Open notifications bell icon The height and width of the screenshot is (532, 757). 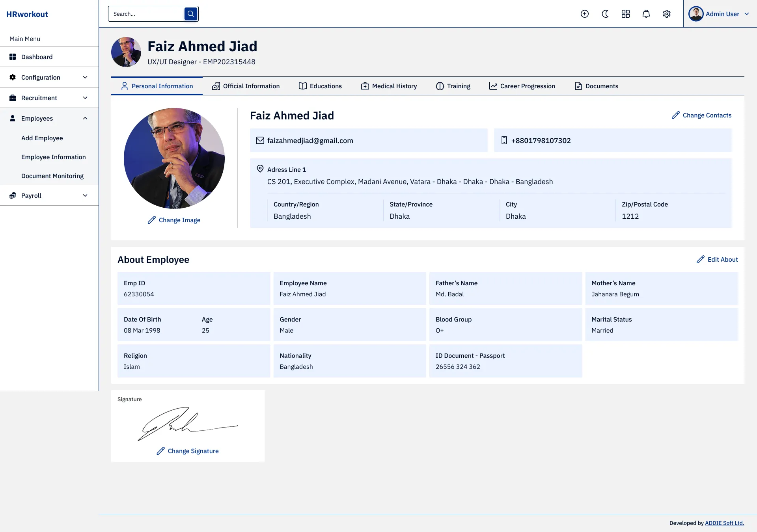[x=646, y=14]
